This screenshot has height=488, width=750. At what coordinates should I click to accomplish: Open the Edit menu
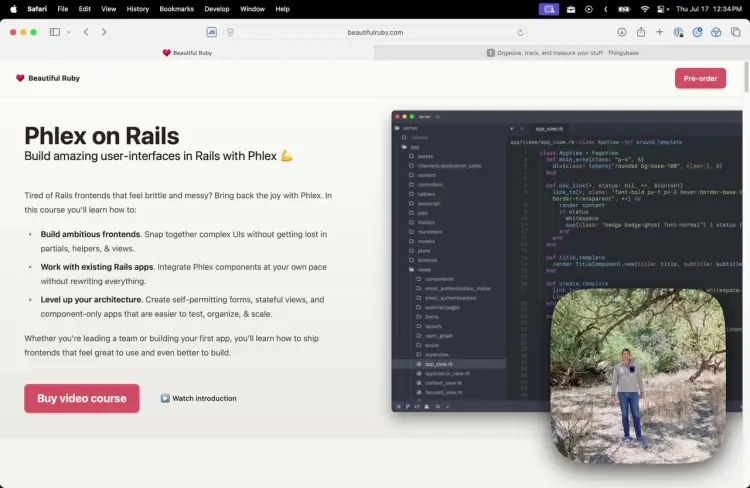pyautogui.click(x=85, y=9)
